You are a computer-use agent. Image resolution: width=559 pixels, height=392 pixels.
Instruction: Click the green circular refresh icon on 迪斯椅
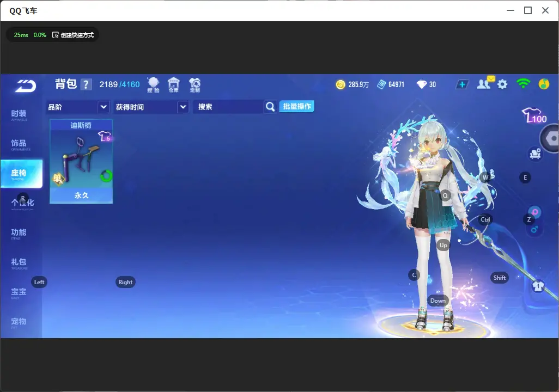[106, 176]
